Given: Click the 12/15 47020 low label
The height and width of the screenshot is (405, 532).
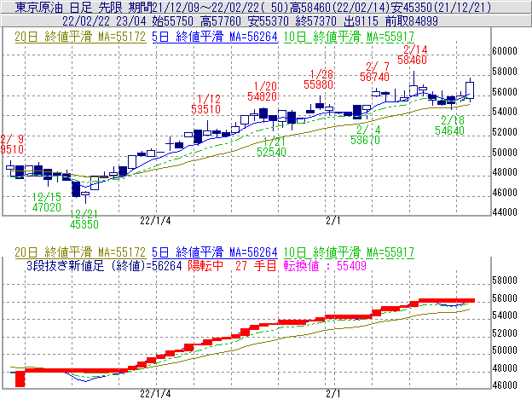Looking at the screenshot, I should click(47, 202).
